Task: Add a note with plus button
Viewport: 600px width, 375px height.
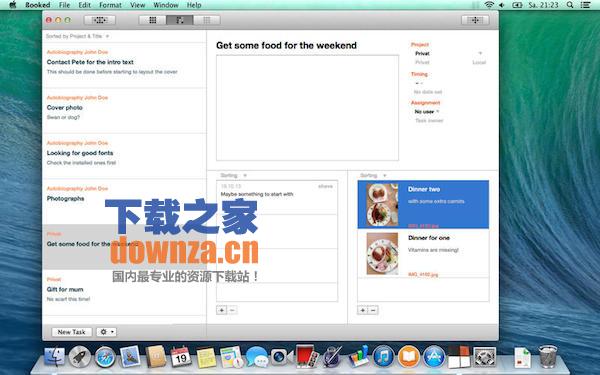Action: 222,310
